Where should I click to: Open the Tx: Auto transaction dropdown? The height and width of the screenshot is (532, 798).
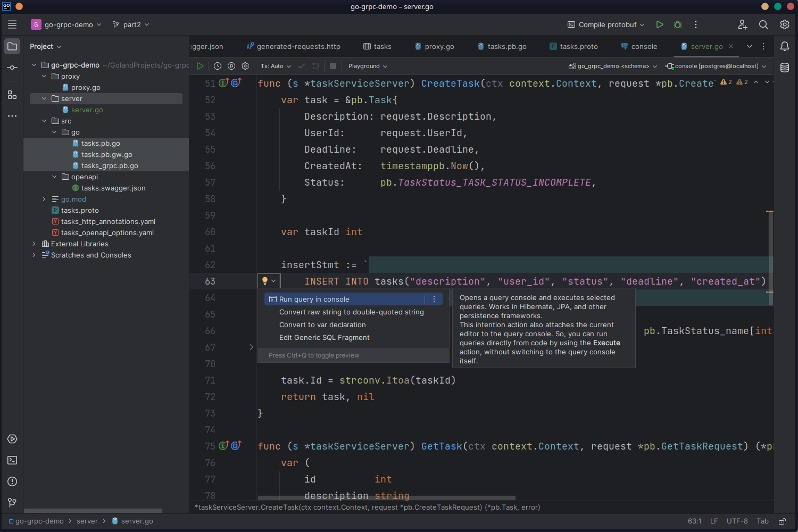pos(275,66)
